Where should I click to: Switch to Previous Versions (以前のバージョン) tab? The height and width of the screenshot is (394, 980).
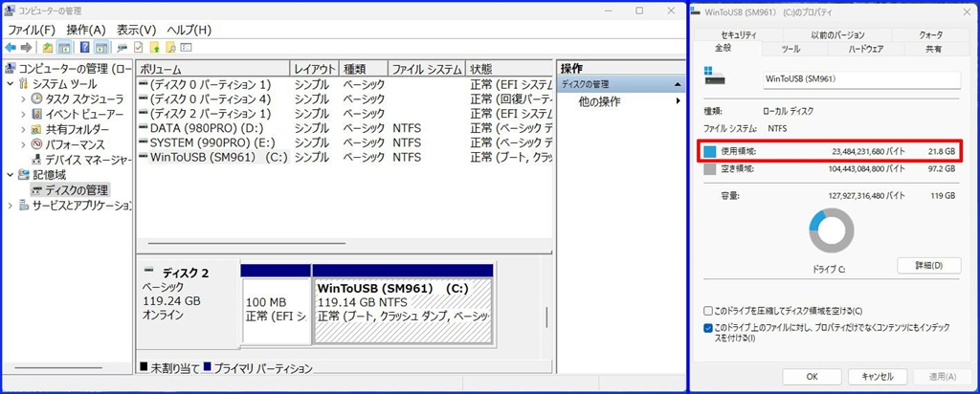[x=837, y=35]
